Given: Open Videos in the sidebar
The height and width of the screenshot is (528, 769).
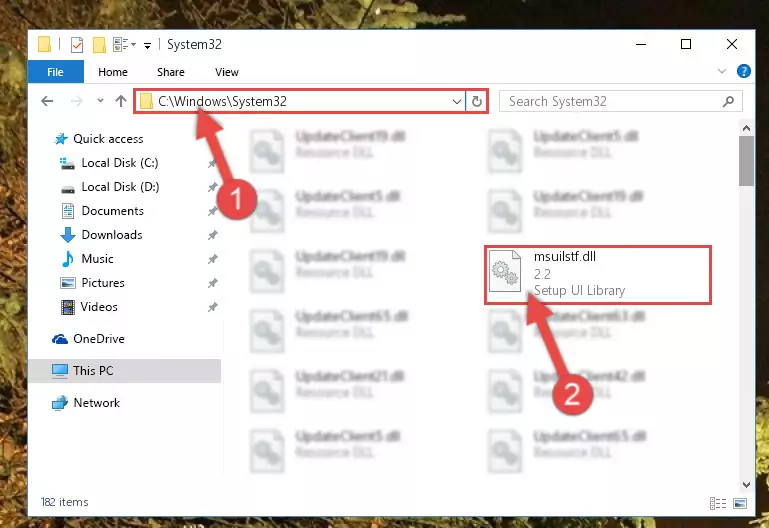Looking at the screenshot, I should click(x=99, y=307).
